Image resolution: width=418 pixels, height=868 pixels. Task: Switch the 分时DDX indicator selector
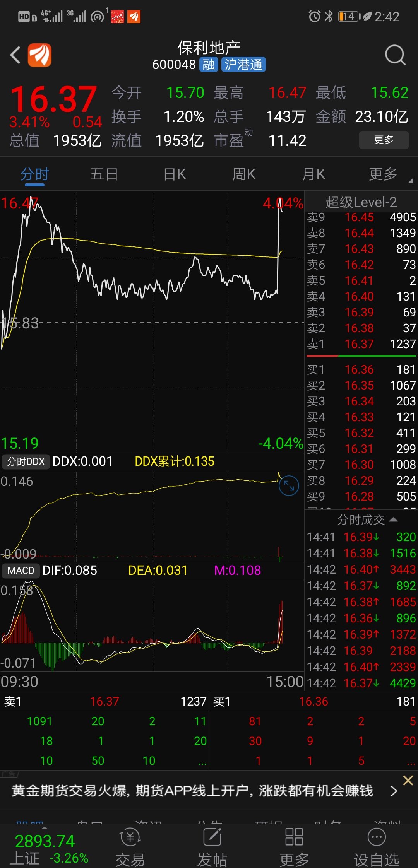click(26, 461)
